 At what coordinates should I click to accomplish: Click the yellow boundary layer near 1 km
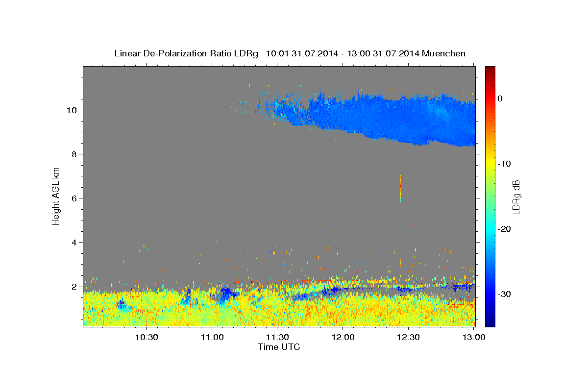click(x=279, y=309)
